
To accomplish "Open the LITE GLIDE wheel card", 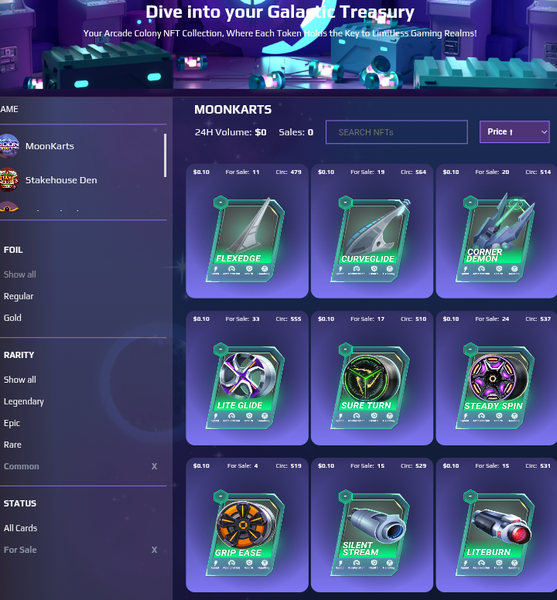I will (x=247, y=386).
